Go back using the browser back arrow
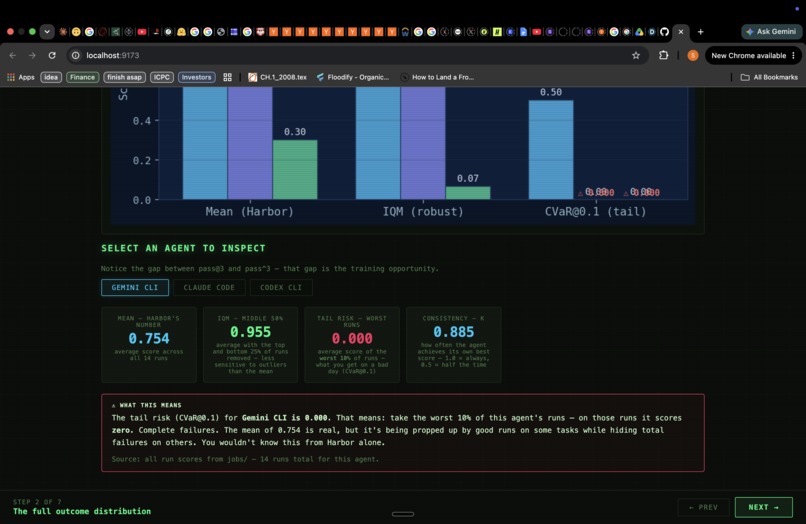Viewport: 806px width, 524px height. 13,55
